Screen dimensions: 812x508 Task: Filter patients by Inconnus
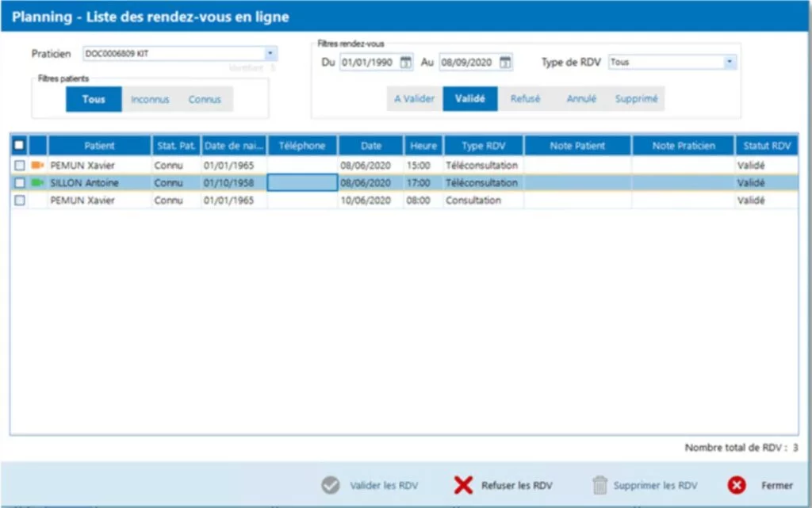[x=150, y=100]
